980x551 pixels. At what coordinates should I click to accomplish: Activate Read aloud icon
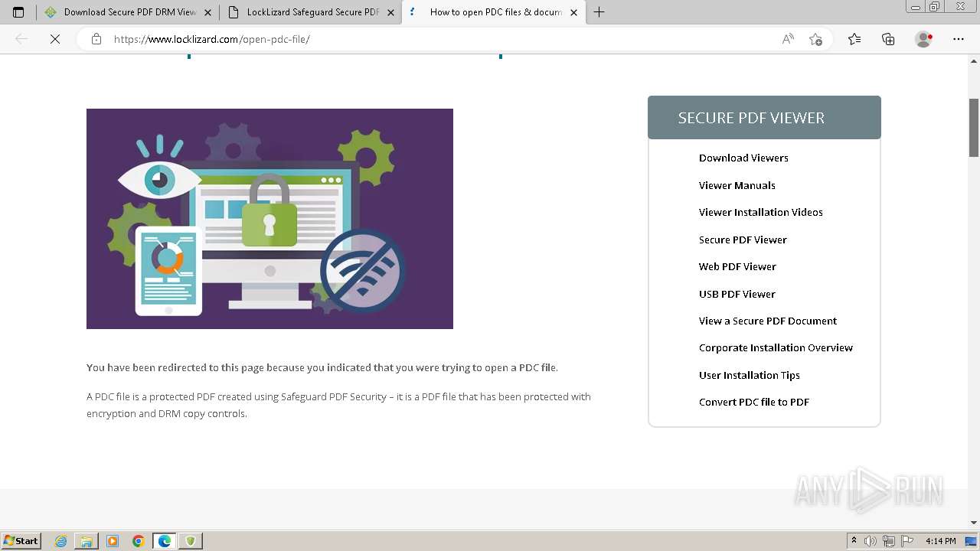pyautogui.click(x=788, y=39)
